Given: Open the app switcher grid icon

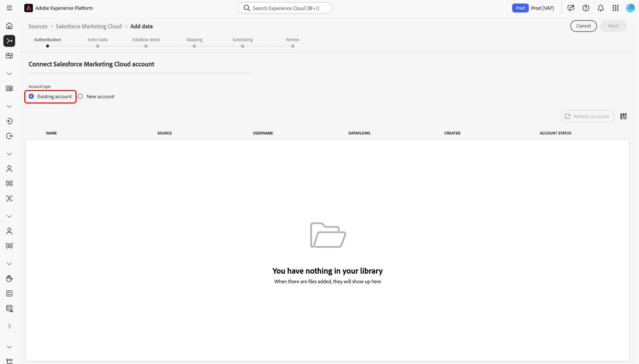Looking at the screenshot, I should pyautogui.click(x=615, y=8).
